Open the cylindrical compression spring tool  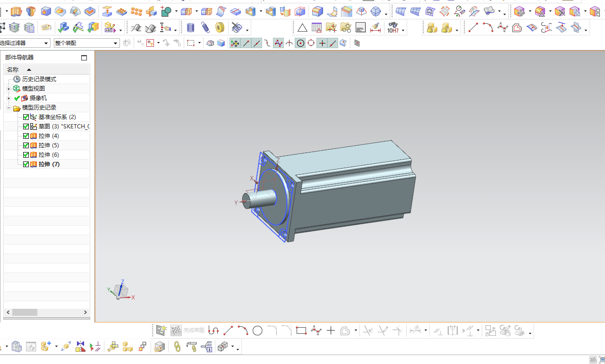pos(191,28)
